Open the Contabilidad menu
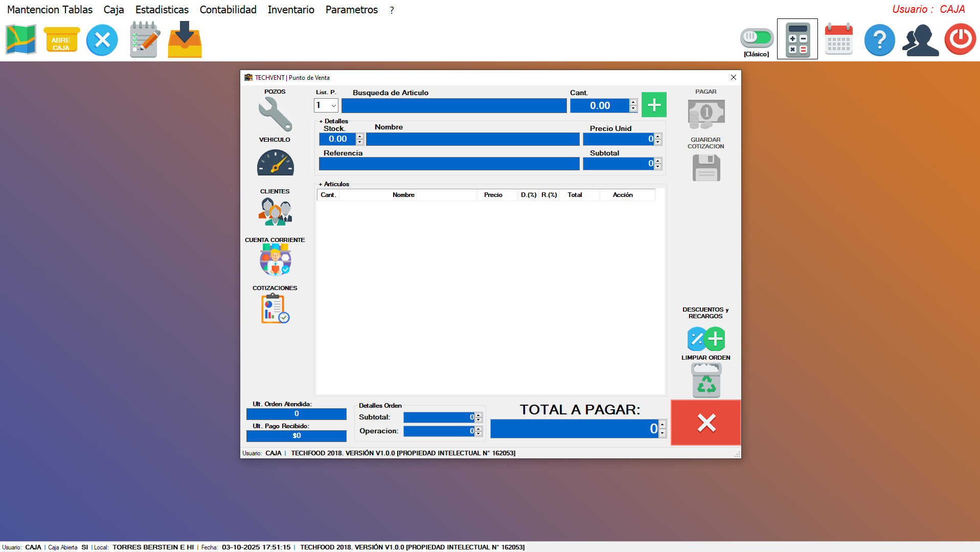The height and width of the screenshot is (552, 980). [x=227, y=9]
